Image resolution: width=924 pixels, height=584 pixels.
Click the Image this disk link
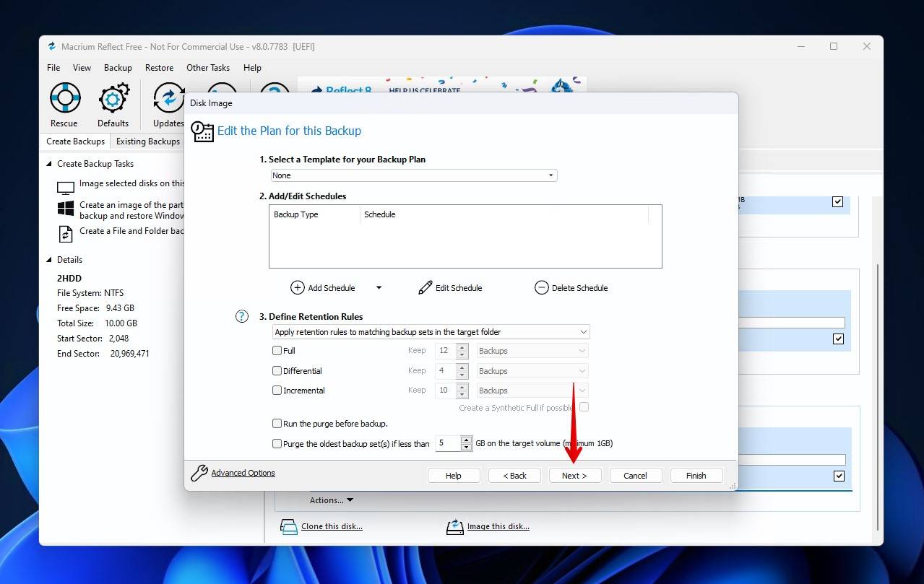498,526
